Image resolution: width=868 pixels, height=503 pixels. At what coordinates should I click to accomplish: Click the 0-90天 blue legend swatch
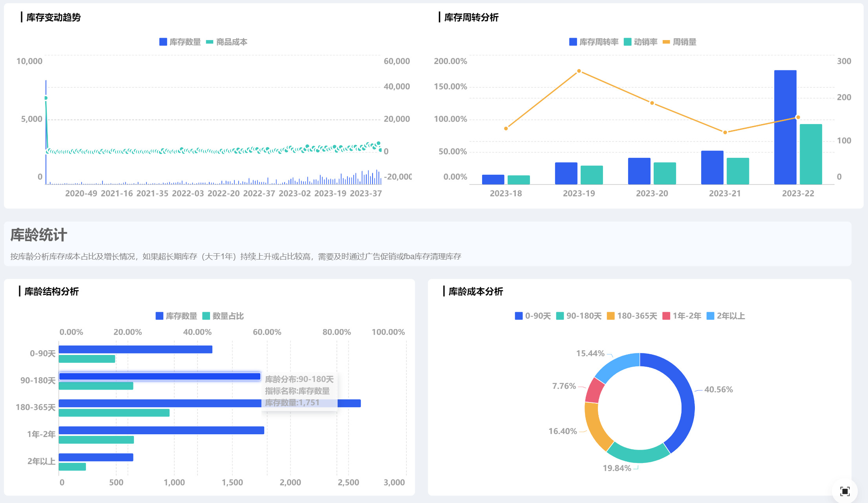point(519,316)
